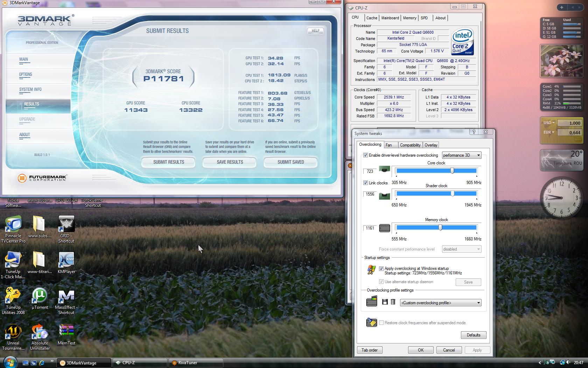The height and width of the screenshot is (368, 588).
Task: Click the SUBMIT RESULTS button
Action: tap(168, 162)
